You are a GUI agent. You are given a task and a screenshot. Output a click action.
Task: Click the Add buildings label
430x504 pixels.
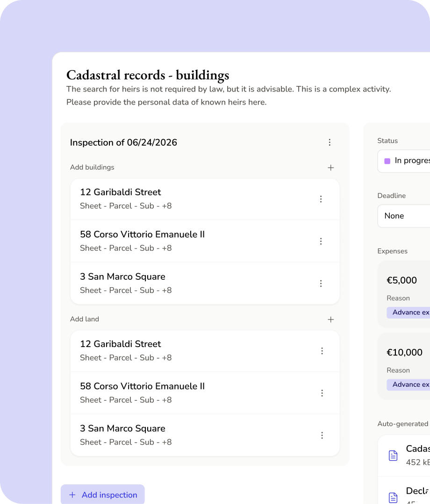tap(92, 167)
